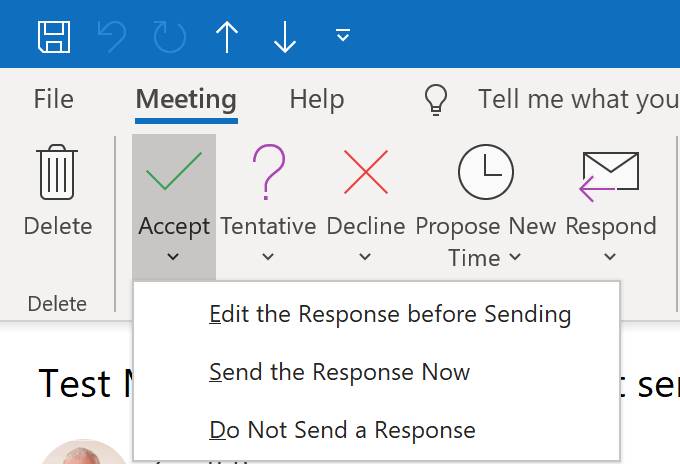The width and height of the screenshot is (680, 464).
Task: Expand the Decline options chevron
Action: pyautogui.click(x=365, y=257)
